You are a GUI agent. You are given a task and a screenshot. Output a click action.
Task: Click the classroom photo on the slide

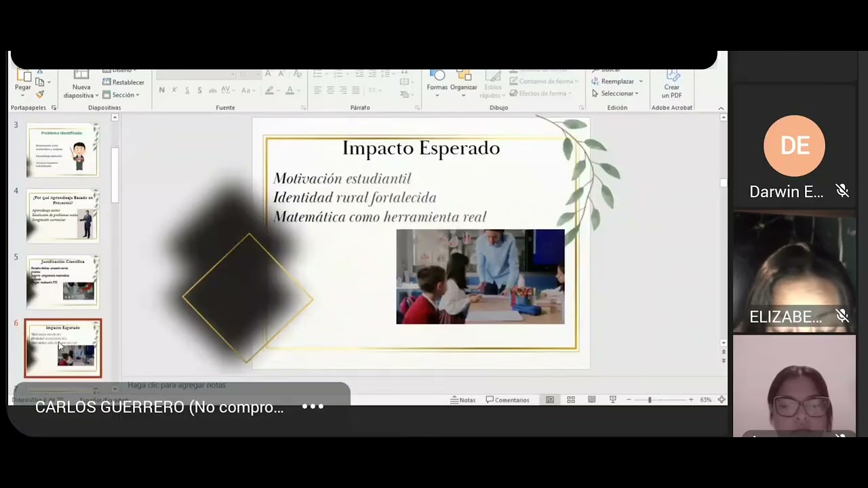(480, 277)
